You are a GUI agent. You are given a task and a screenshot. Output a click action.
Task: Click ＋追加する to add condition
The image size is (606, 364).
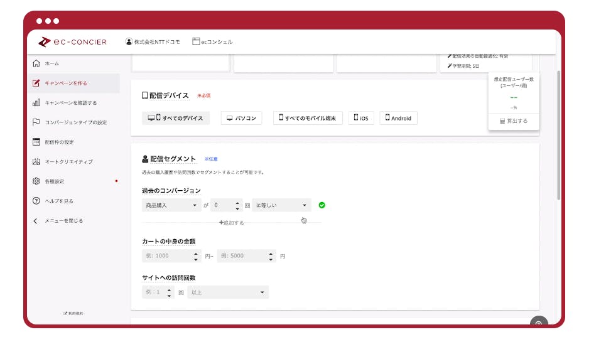click(232, 223)
